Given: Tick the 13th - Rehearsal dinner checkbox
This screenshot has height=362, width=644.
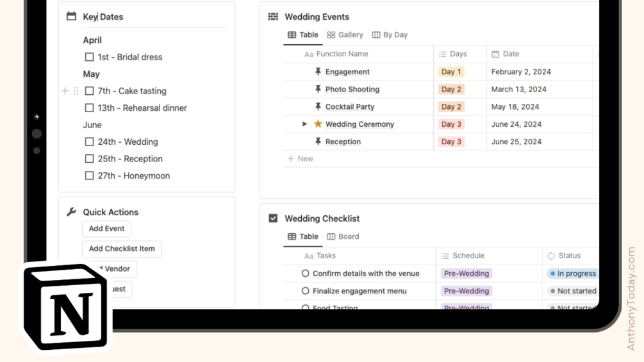Looking at the screenshot, I should click(x=90, y=108).
